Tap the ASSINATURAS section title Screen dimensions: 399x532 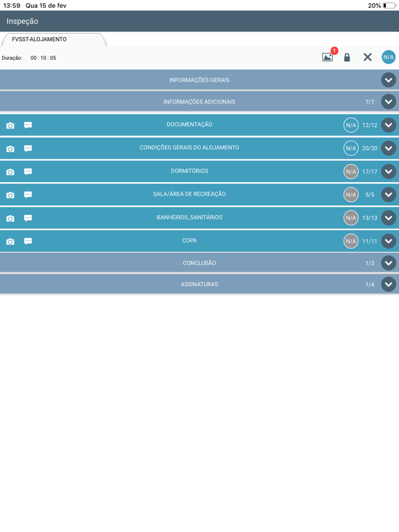199,284
